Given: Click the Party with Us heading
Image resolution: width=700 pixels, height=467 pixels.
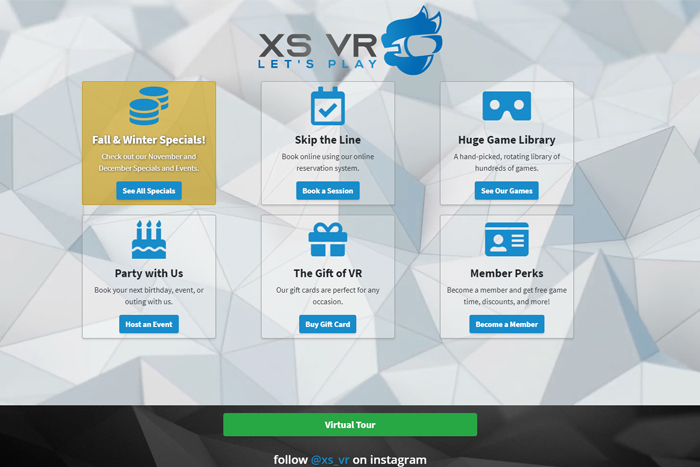Looking at the screenshot, I should 149,273.
